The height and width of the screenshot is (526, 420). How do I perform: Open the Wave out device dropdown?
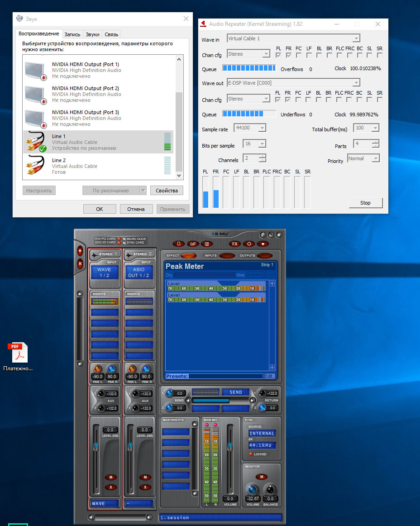coord(356,83)
